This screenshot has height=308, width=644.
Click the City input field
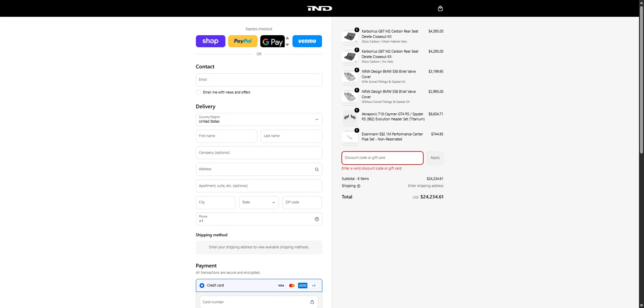(216, 202)
